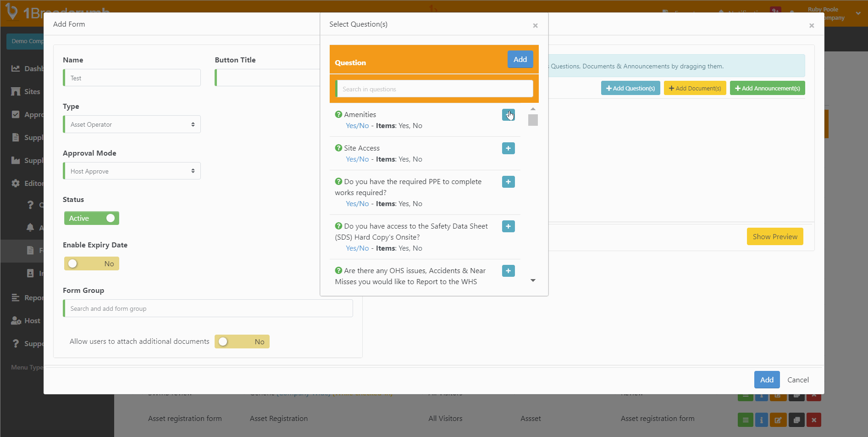Toggle 'Allow users to attach additional documents'
This screenshot has width=868, height=437.
(242, 342)
